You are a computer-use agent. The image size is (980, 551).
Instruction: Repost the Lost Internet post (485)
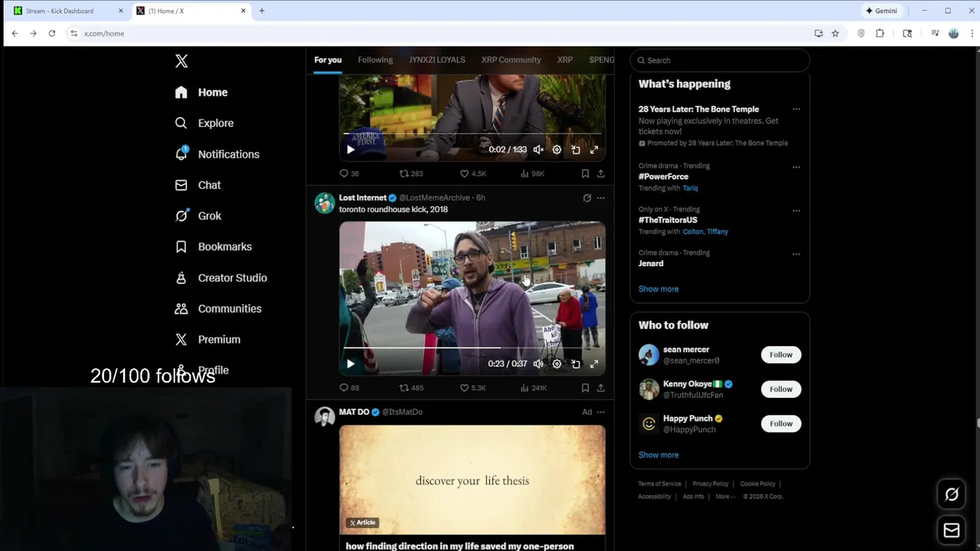click(x=411, y=388)
